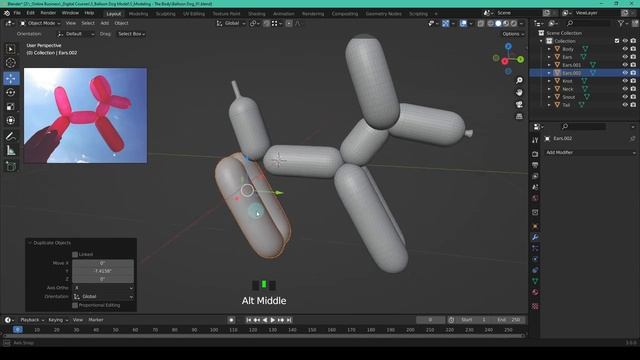
Task: Toggle Proportional Editing checkbox in operator panel
Action: point(75,305)
